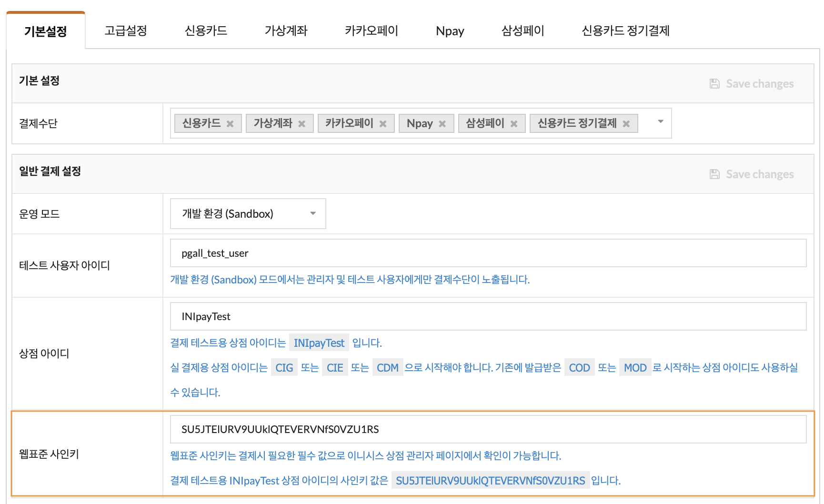The image size is (824, 504).
Task: Click the save icon in 일반 결제 설정 header
Action: click(714, 174)
